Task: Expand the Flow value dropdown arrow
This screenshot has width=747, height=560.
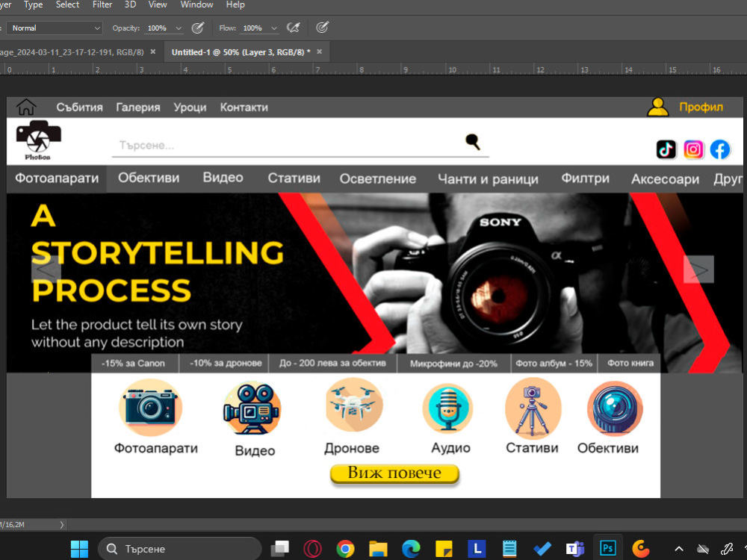Action: (x=274, y=28)
